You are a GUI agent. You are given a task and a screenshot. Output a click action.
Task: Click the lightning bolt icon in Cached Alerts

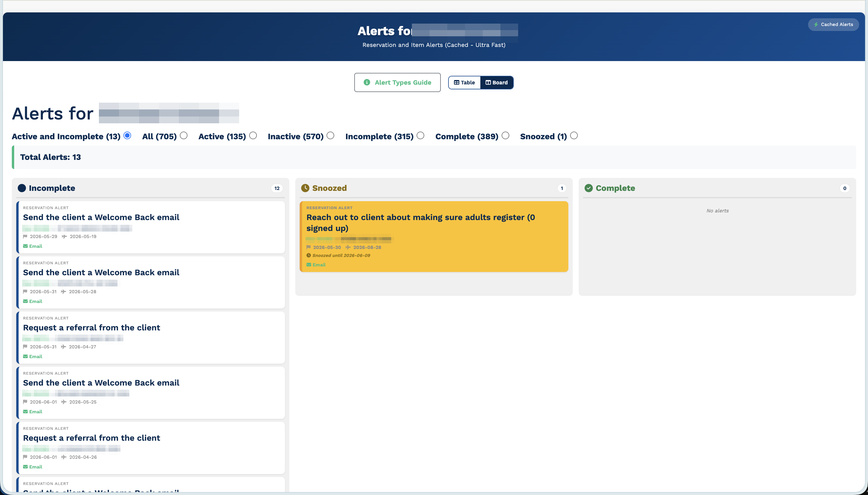816,24
